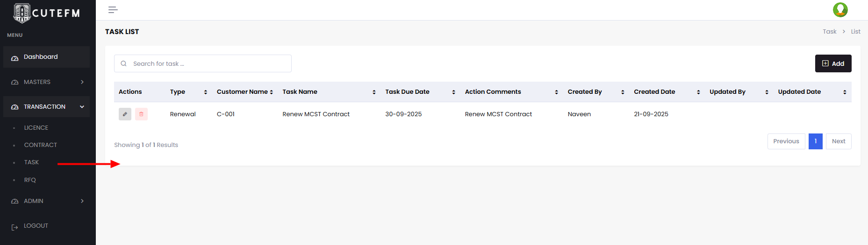The height and width of the screenshot is (245, 868).
Task: Click the CUTEFM logo
Action: (46, 13)
